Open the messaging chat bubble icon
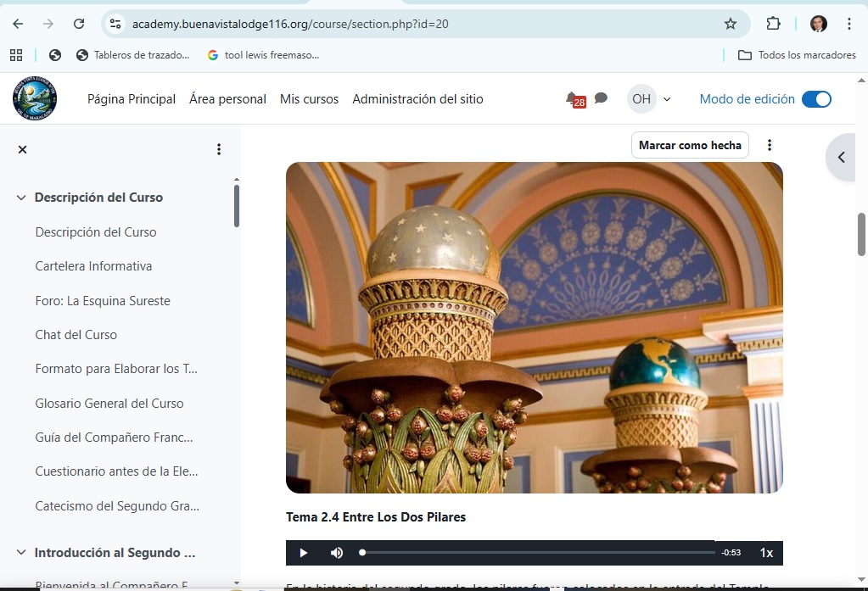 click(x=601, y=98)
